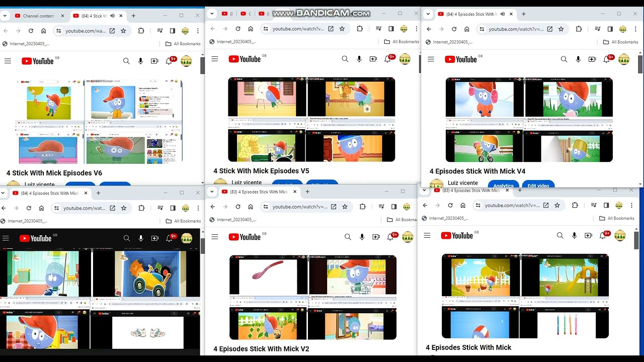The height and width of the screenshot is (362, 644).
Task: Open All Bookmarks folder in the V4 window
Action: tap(620, 42)
